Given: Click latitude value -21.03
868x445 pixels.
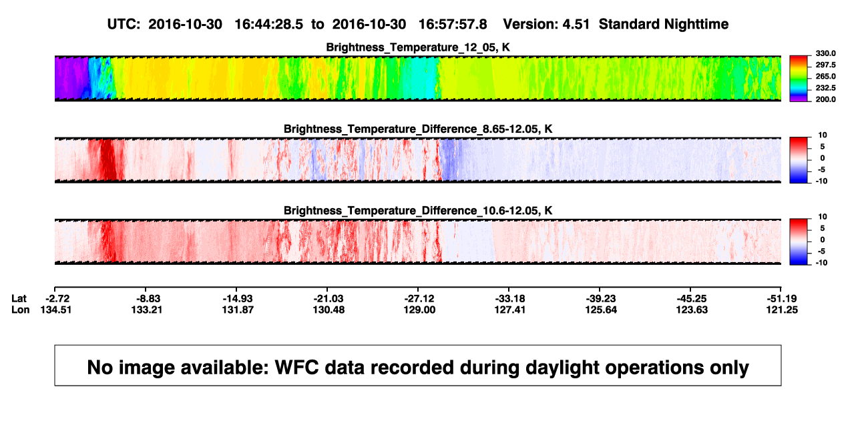Looking at the screenshot, I should click(x=327, y=298).
